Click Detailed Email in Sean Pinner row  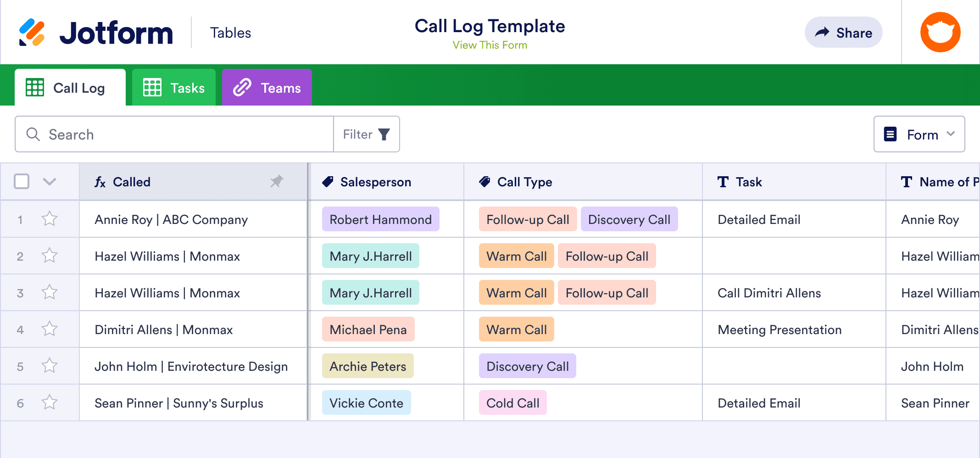pyautogui.click(x=794, y=402)
